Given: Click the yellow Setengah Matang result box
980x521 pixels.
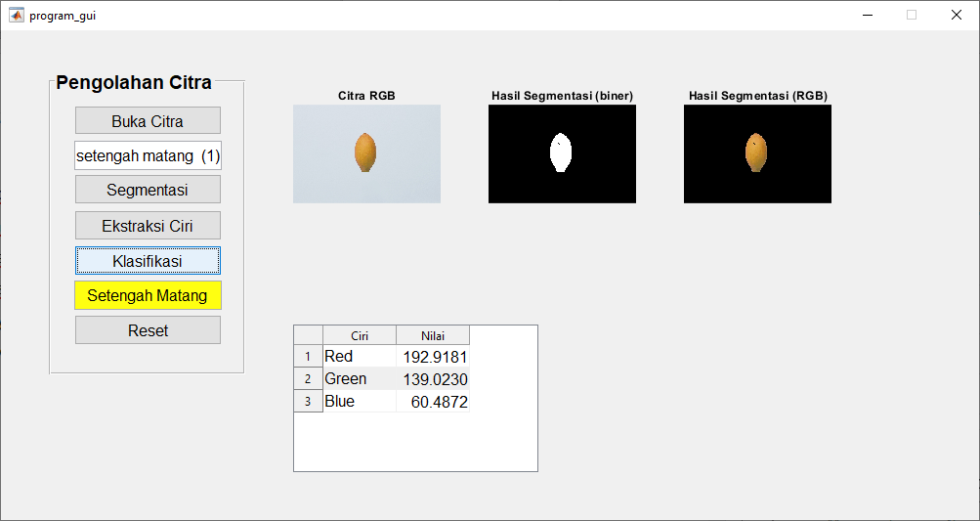Looking at the screenshot, I should coord(148,295).
